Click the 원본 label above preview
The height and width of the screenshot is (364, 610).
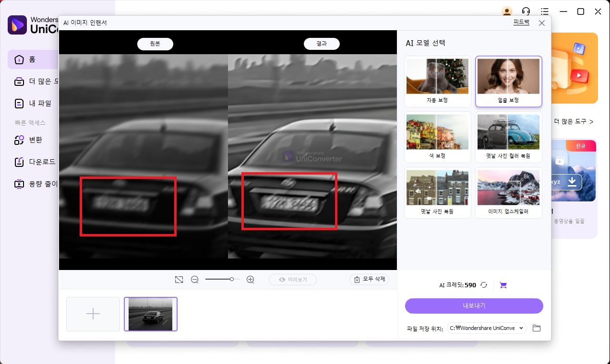[x=155, y=44]
